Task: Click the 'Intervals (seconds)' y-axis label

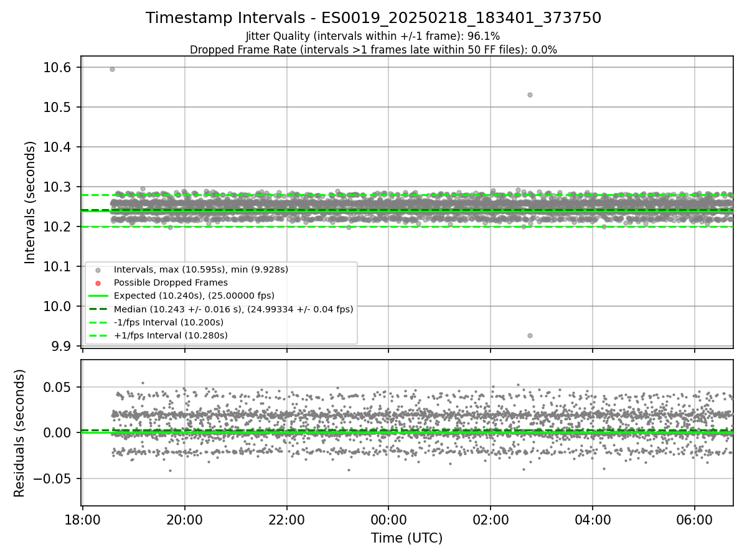Action: (x=31, y=202)
